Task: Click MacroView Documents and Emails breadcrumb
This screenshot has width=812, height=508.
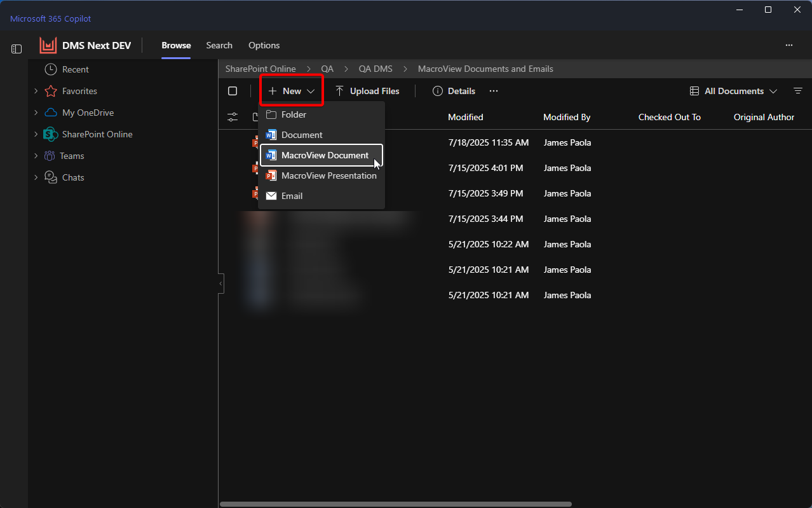Action: [485, 69]
